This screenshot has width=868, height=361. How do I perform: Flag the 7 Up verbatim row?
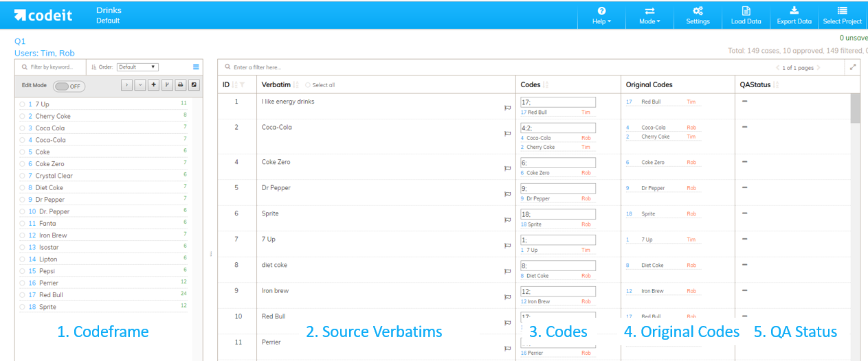tap(508, 246)
